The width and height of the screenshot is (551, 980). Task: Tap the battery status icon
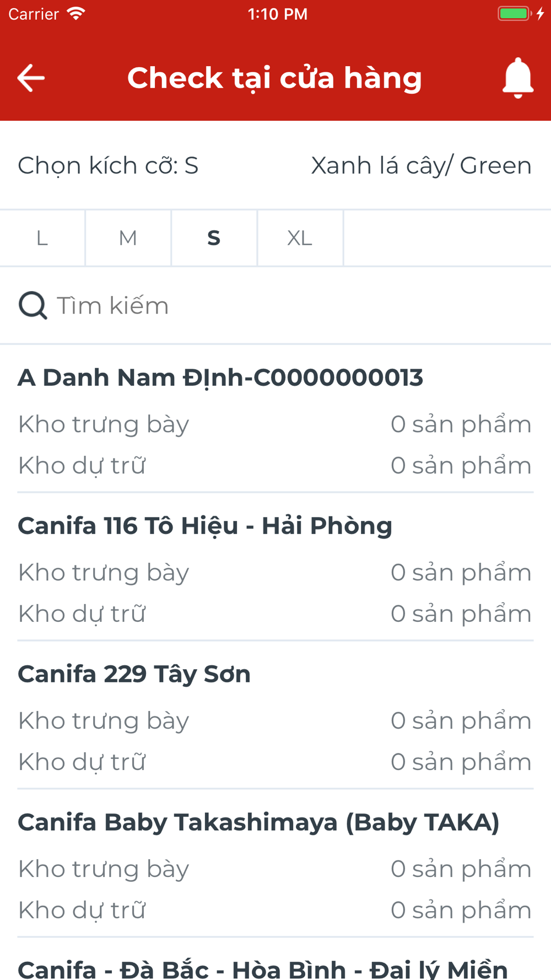515,14
